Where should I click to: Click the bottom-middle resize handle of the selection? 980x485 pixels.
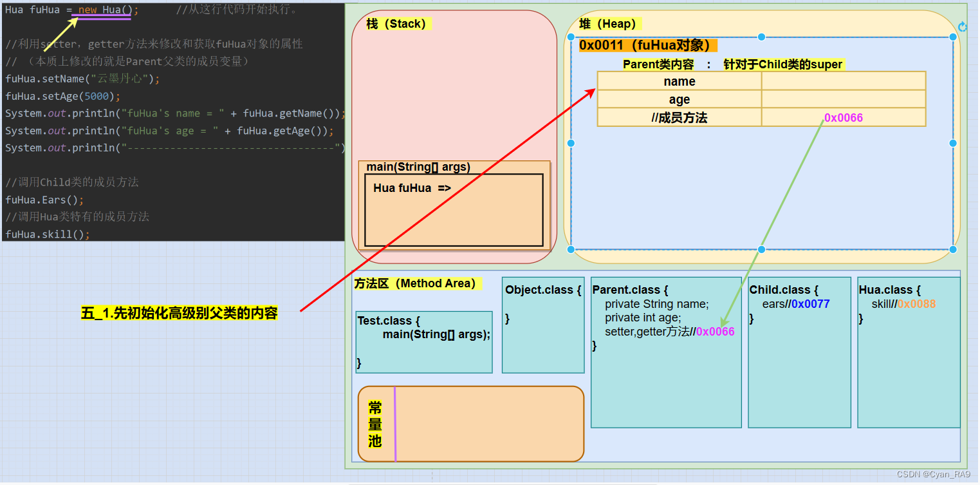coord(761,249)
